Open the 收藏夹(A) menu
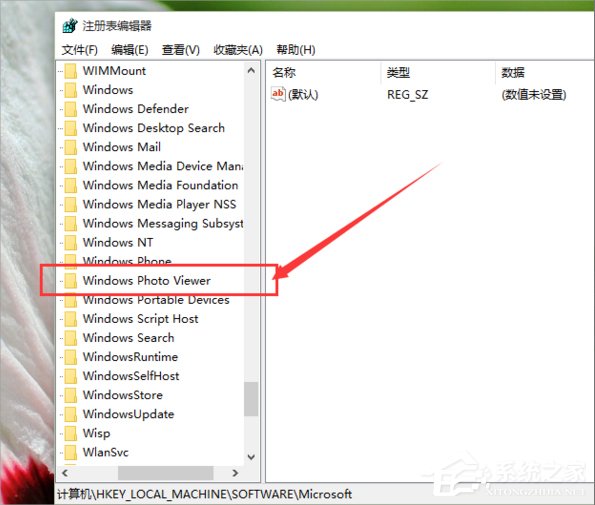 [x=238, y=50]
